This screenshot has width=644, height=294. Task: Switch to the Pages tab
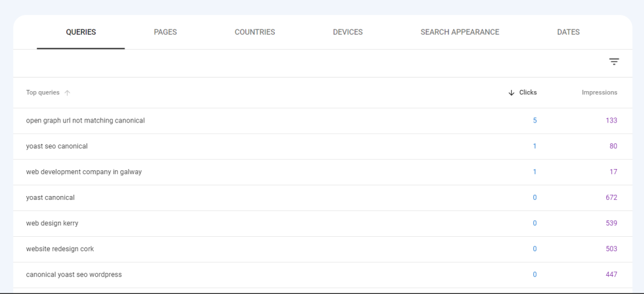point(165,32)
